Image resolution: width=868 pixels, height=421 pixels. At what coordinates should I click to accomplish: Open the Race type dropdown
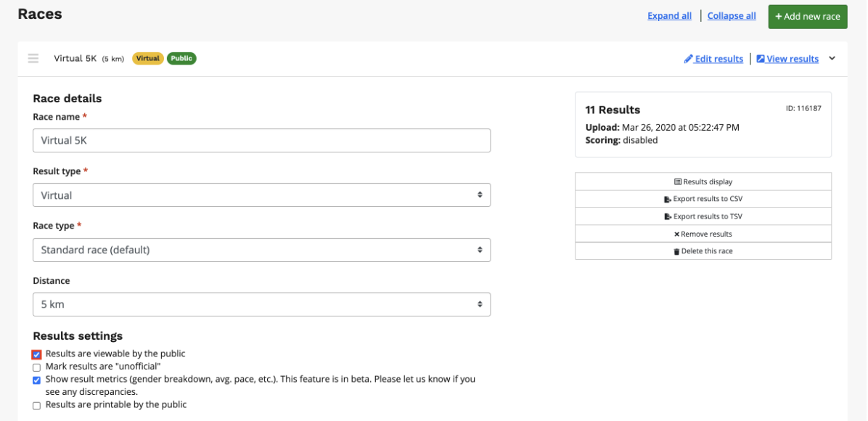[261, 250]
